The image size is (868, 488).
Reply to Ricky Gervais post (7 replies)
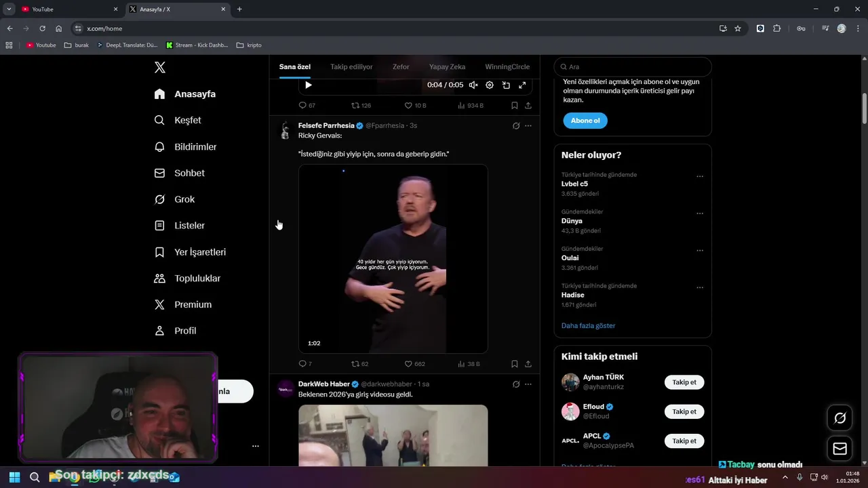coord(305,364)
